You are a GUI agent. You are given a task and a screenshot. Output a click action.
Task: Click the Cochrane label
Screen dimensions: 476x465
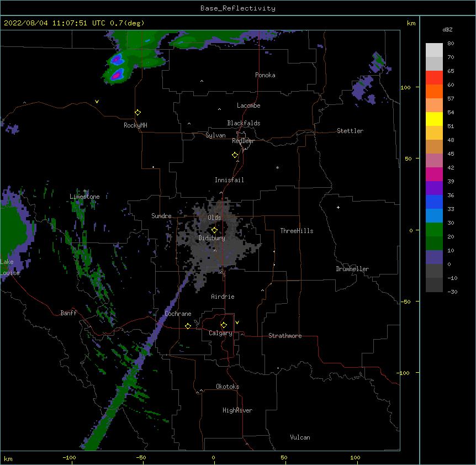[x=178, y=314]
